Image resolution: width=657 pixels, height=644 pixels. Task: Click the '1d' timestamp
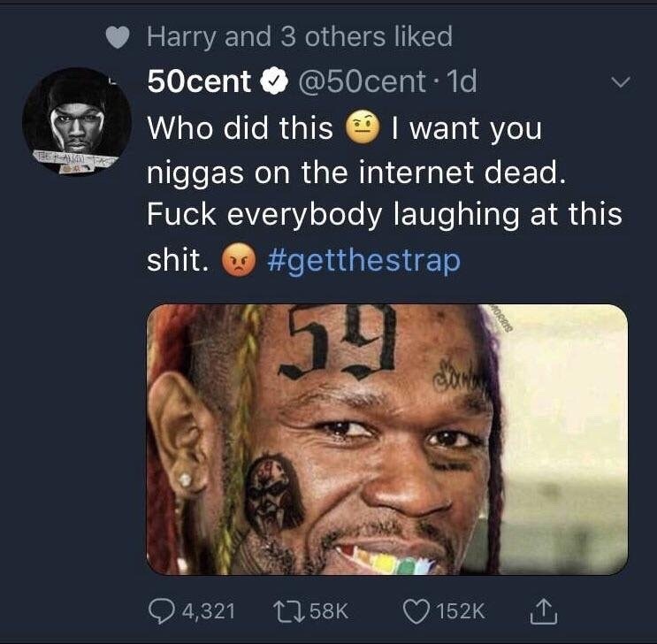(x=462, y=82)
